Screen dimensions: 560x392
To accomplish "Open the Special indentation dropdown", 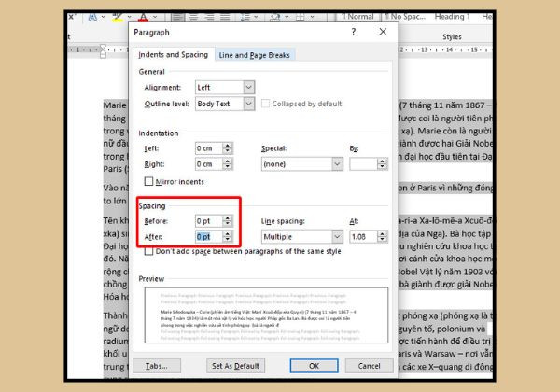I will [x=337, y=164].
